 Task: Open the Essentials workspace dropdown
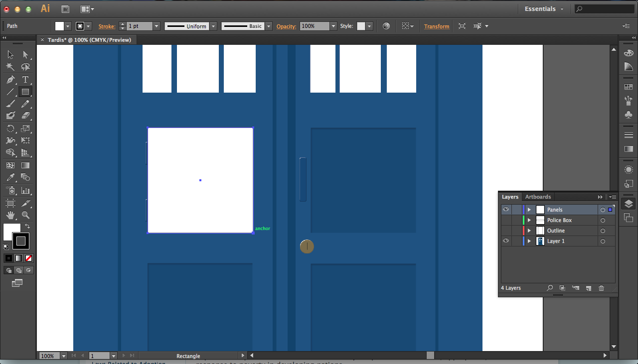pyautogui.click(x=544, y=9)
